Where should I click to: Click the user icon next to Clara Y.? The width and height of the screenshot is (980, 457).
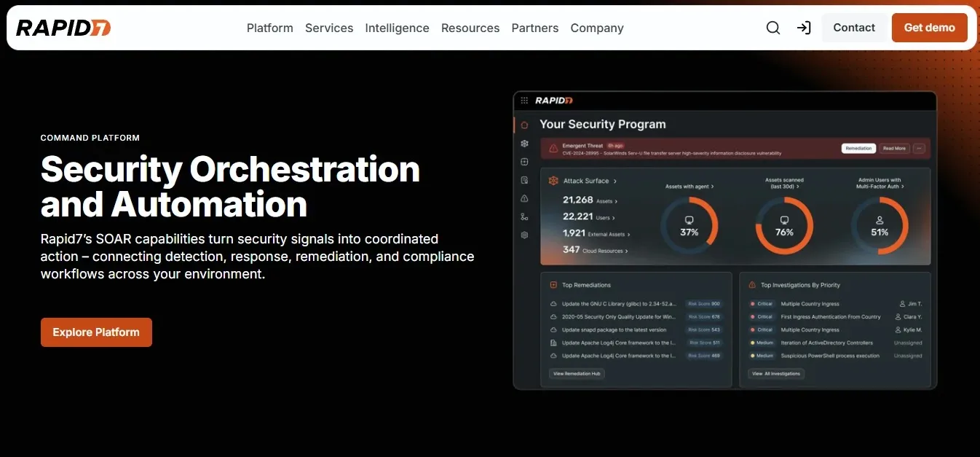point(898,317)
